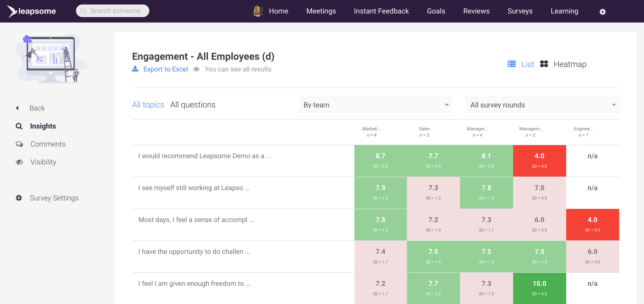The width and height of the screenshot is (644, 304).
Task: Open settings via top-right gear icon
Action: tap(602, 11)
